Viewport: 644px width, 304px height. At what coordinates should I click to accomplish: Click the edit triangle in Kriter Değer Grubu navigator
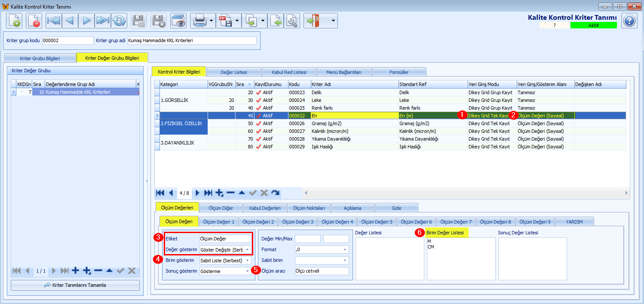click(109, 270)
